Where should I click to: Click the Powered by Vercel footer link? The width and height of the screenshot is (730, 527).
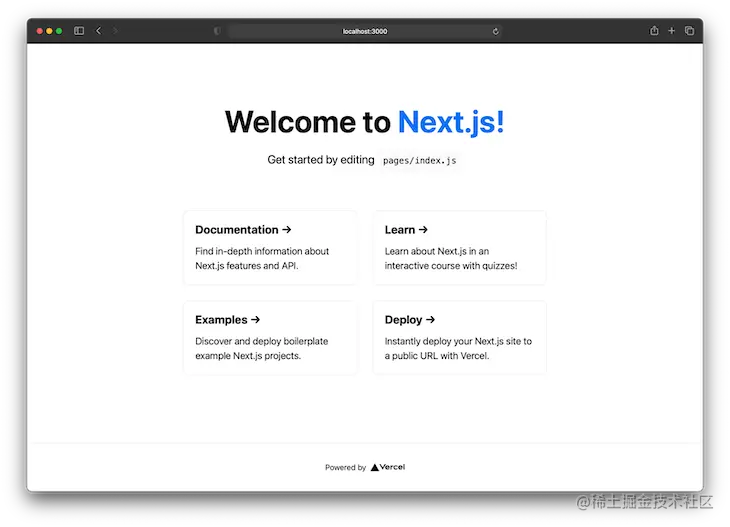365,467
